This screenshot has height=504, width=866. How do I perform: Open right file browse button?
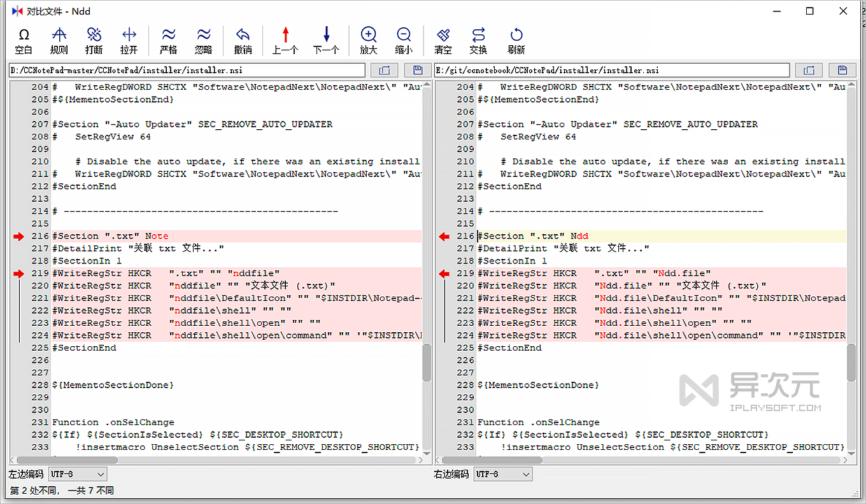click(809, 70)
